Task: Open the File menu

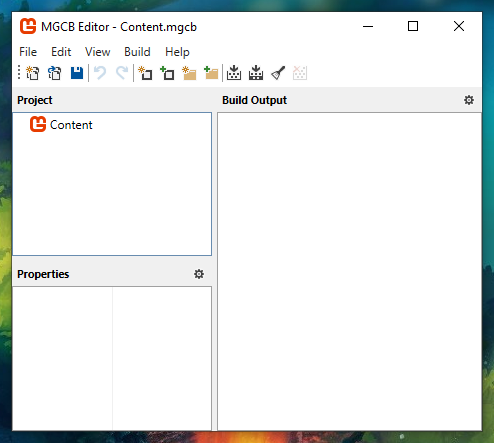Action: [28, 52]
